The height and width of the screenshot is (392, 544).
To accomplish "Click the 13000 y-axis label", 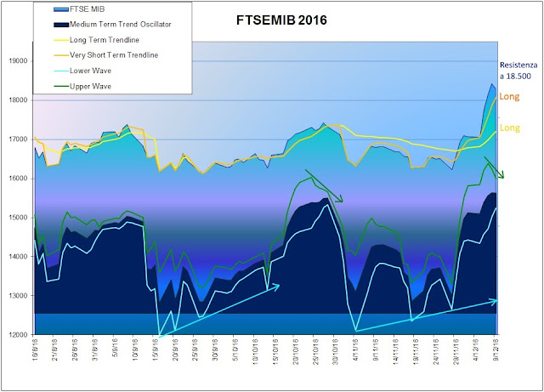I will tap(19, 296).
